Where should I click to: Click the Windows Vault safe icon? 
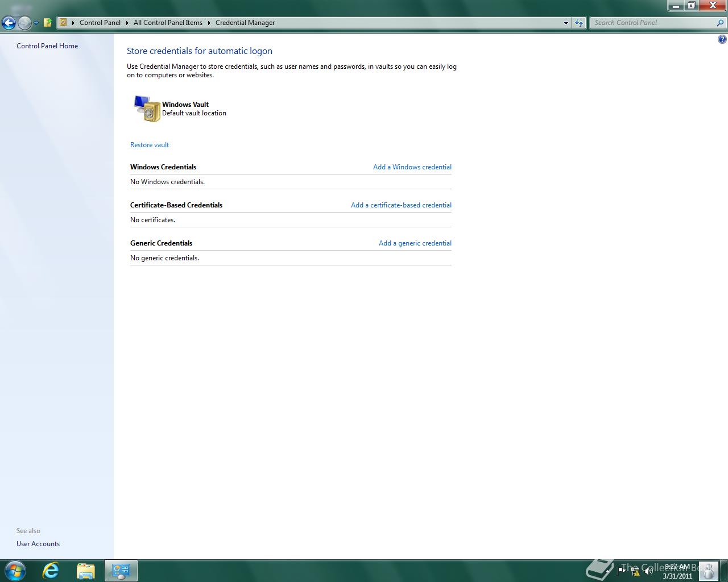147,109
